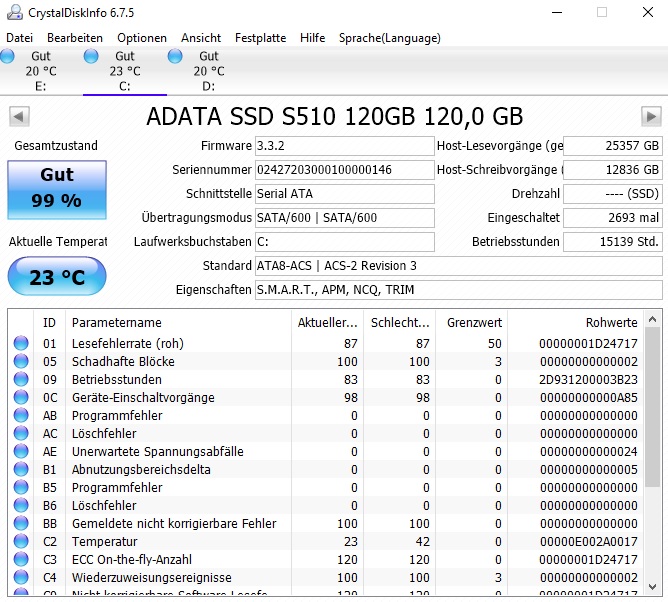Image resolution: width=668 pixels, height=602 pixels.
Task: Click status orb of AB Programmfehler row
Action: click(21, 415)
